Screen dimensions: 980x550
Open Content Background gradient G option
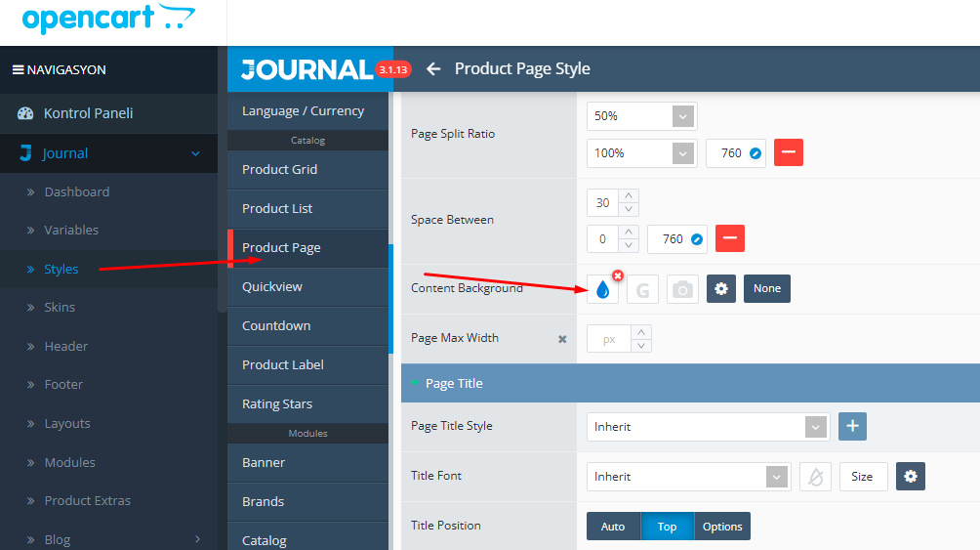pyautogui.click(x=642, y=289)
